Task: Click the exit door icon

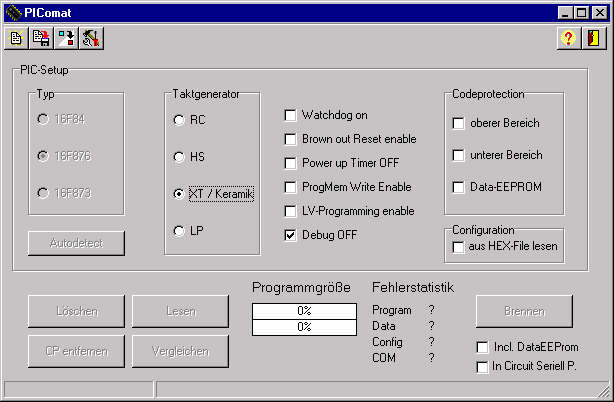Action: (594, 38)
